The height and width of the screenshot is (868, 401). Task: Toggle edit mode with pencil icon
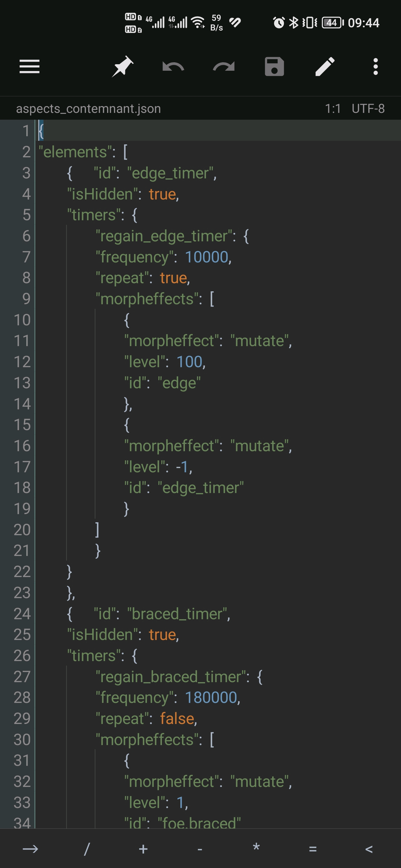325,66
